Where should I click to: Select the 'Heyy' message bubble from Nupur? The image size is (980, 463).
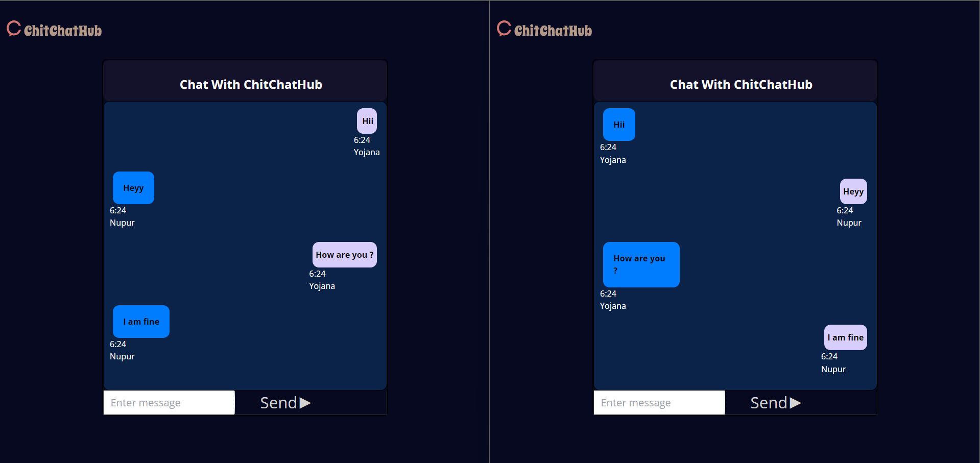coord(133,188)
